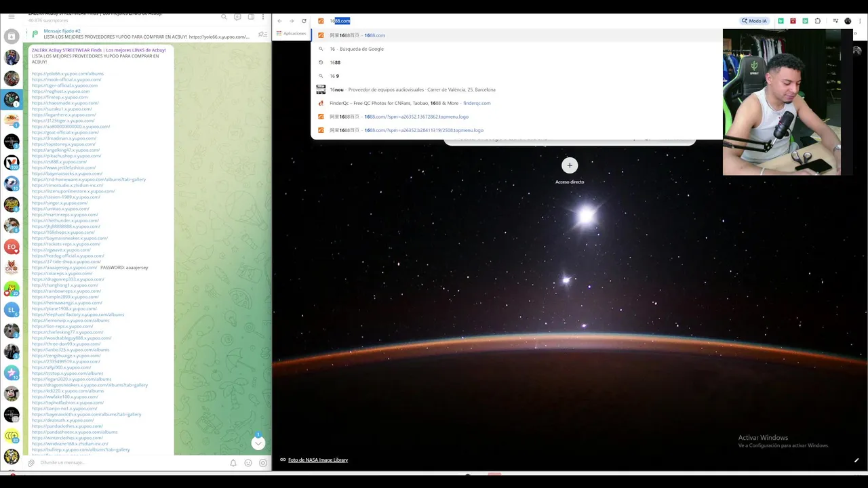Image resolution: width=868 pixels, height=488 pixels.
Task: Reload the browser page
Action: tap(304, 21)
